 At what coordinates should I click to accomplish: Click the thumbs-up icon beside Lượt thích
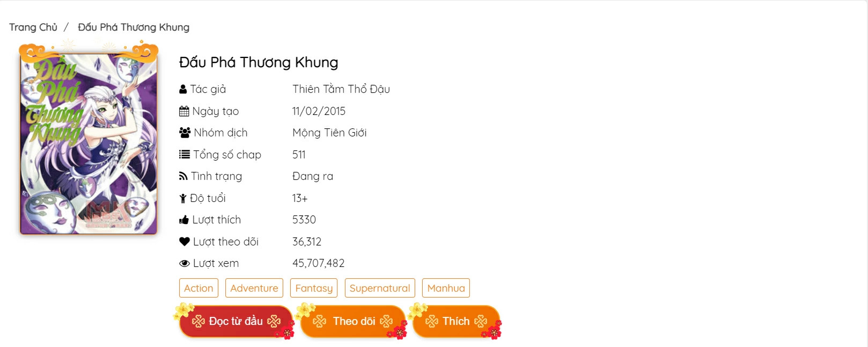184,220
